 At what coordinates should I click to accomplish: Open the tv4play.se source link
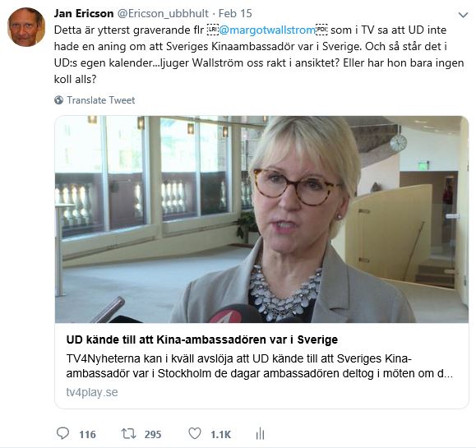(x=92, y=392)
